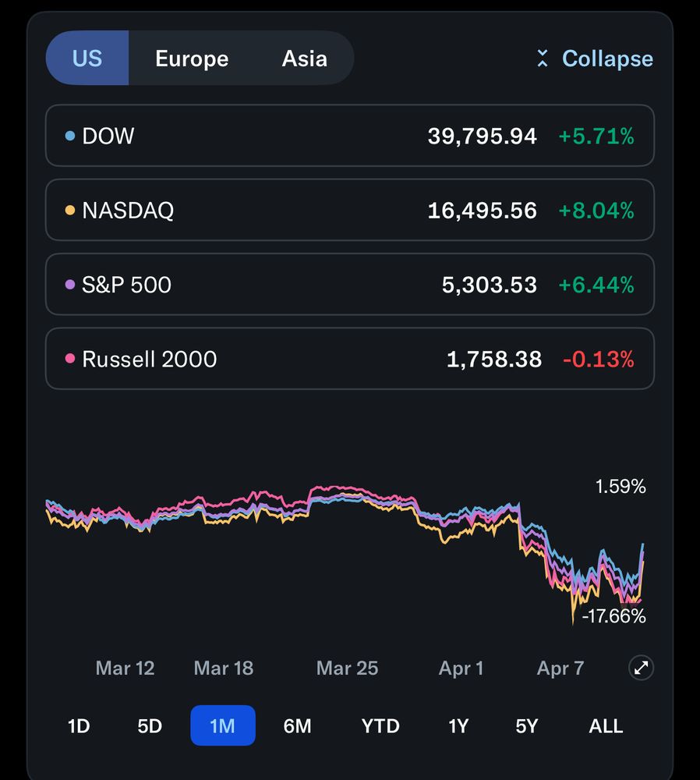Click the NASDAQ change +8.04%

click(596, 211)
